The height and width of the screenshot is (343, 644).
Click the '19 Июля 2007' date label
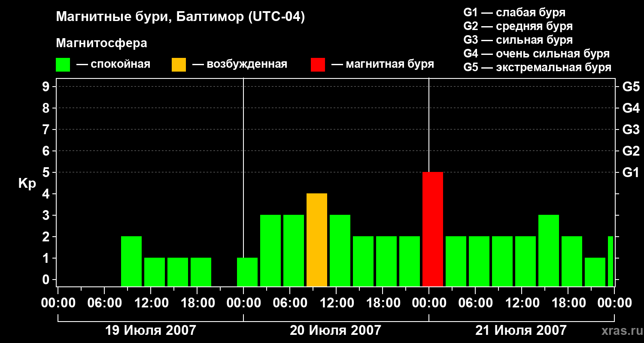(151, 331)
